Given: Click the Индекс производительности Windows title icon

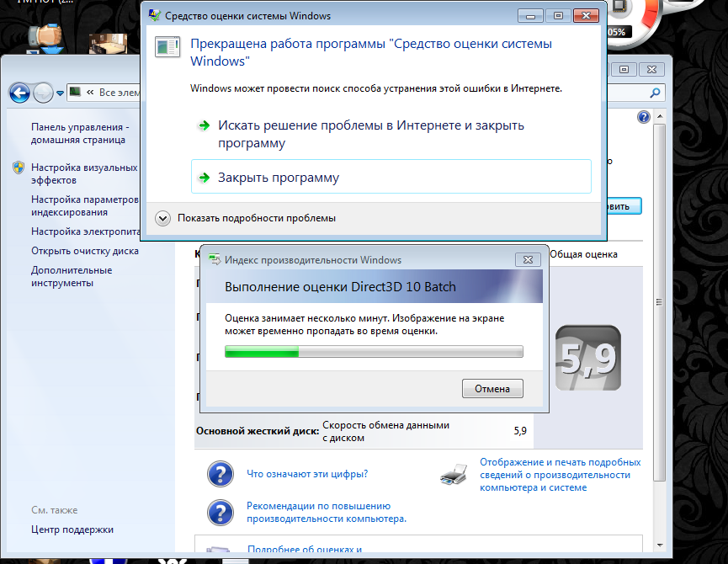Looking at the screenshot, I should click(215, 259).
